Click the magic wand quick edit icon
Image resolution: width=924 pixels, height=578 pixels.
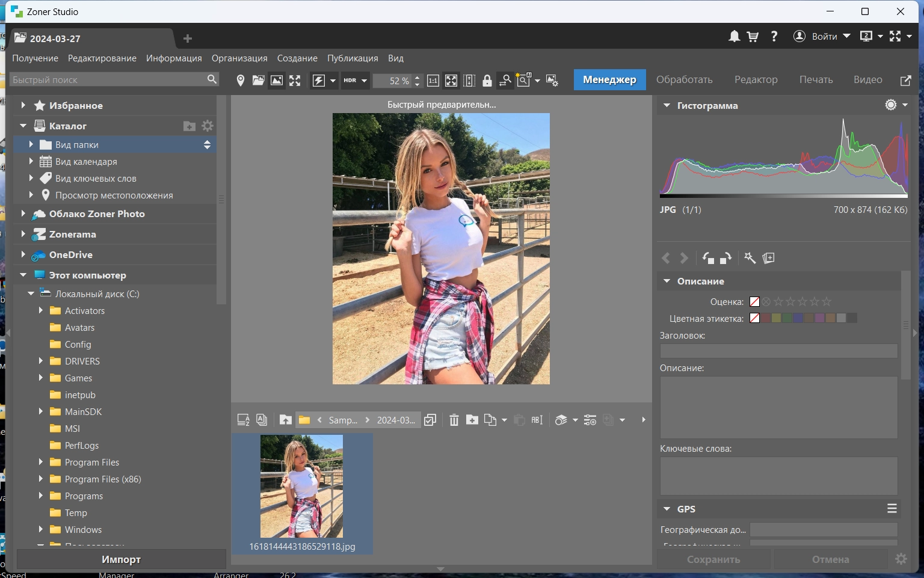tap(750, 258)
